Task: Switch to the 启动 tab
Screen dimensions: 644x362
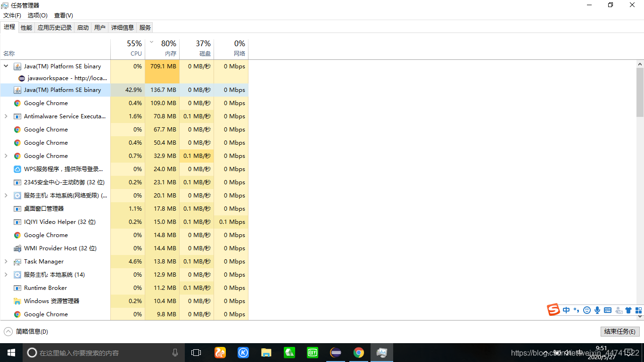Action: (83, 28)
